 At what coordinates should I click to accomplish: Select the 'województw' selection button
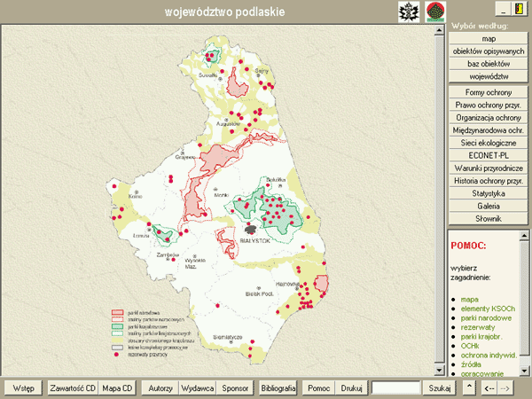489,76
